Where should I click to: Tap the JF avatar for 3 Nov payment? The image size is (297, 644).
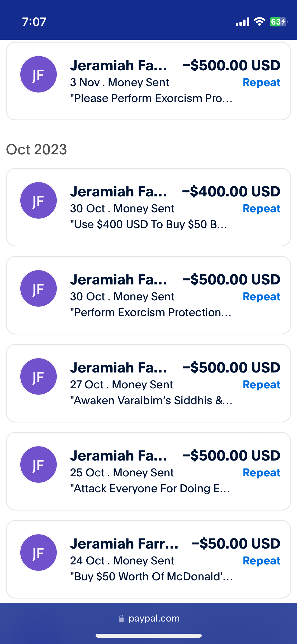39,74
